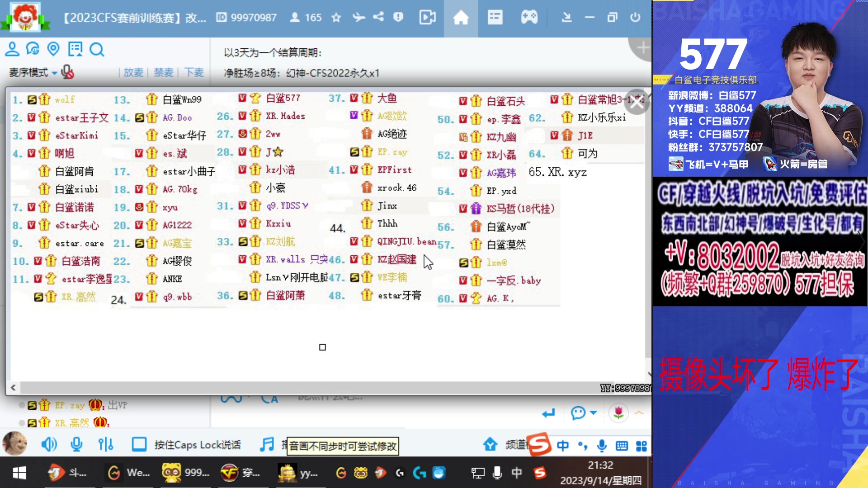Click the airplane icon in the title bar
Image resolution: width=868 pixels, height=488 pixels.
359,18
